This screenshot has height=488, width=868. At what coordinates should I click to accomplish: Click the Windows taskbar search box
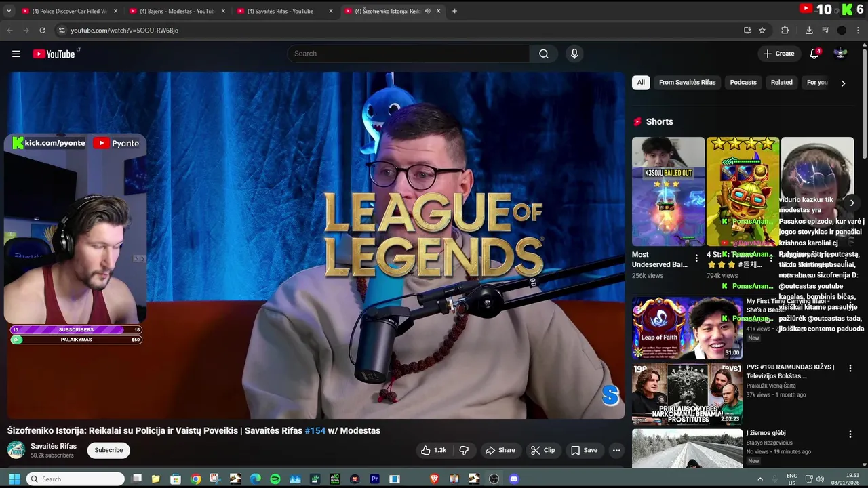75,479
